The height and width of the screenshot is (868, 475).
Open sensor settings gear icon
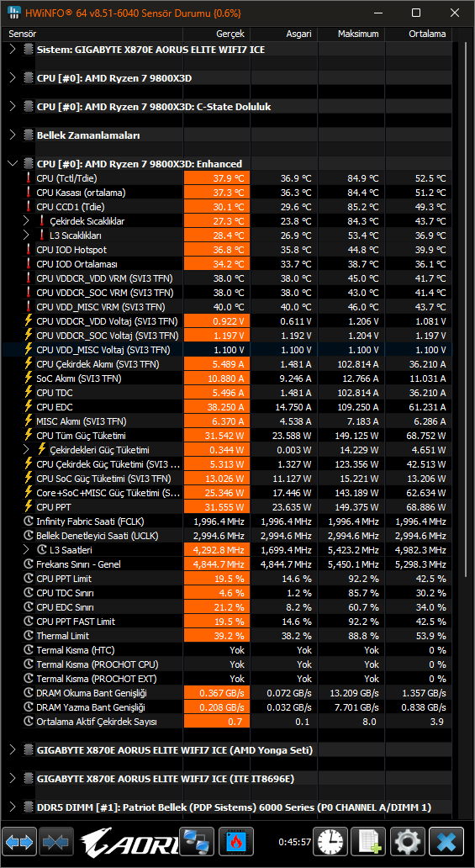coord(408,842)
